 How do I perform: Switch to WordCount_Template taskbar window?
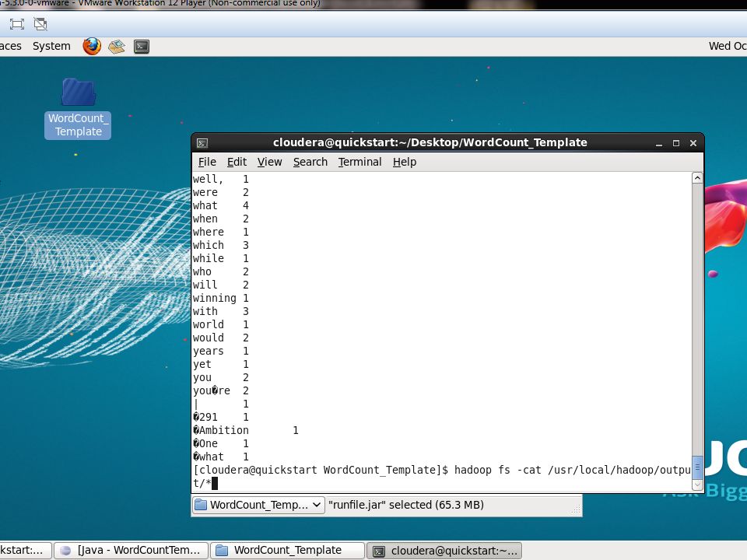click(287, 551)
